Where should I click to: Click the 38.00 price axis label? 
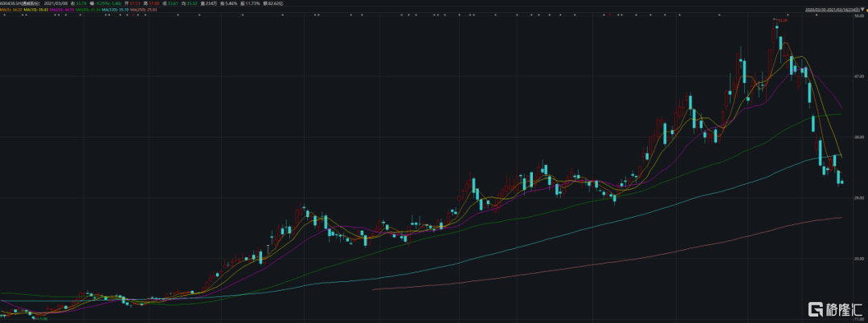tap(860, 137)
